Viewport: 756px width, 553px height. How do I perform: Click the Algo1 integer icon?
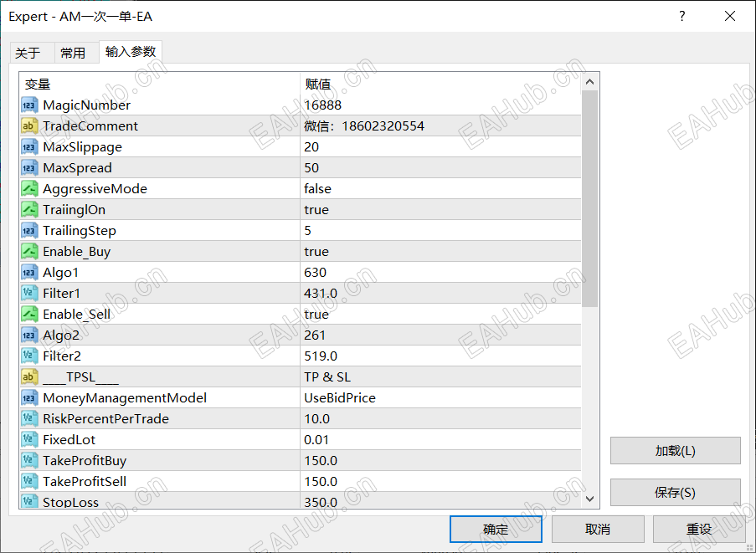coord(29,272)
